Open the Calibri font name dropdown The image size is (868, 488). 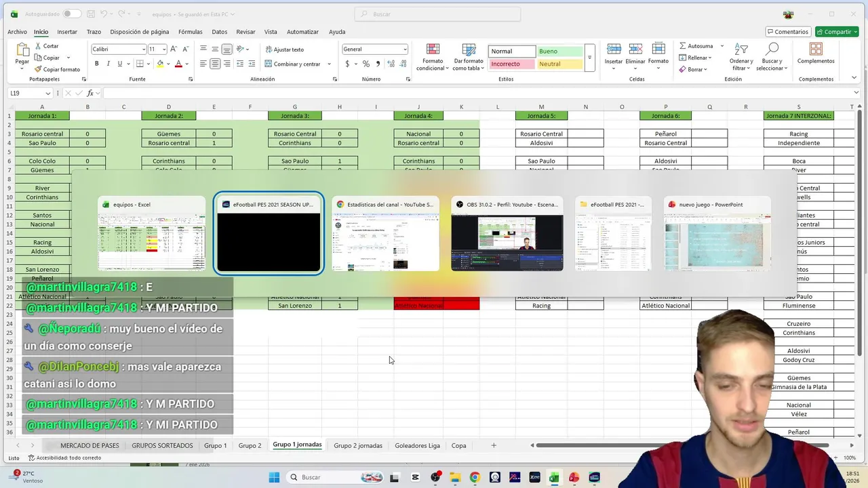coord(144,49)
